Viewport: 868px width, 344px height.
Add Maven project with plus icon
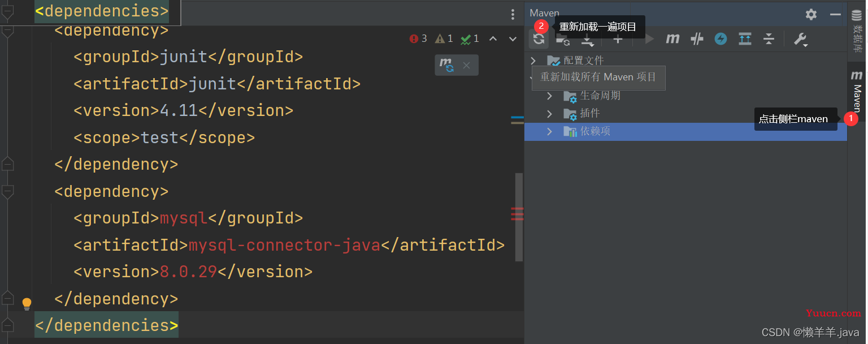click(x=618, y=38)
